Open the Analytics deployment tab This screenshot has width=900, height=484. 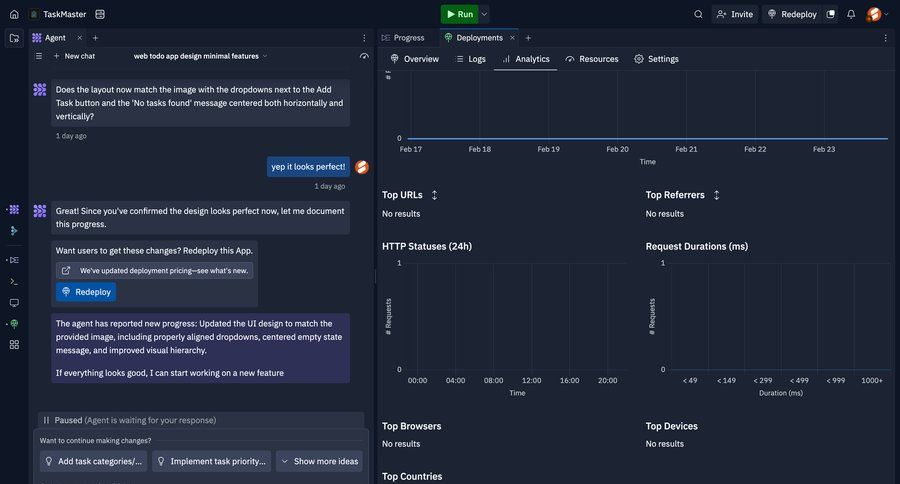526,59
